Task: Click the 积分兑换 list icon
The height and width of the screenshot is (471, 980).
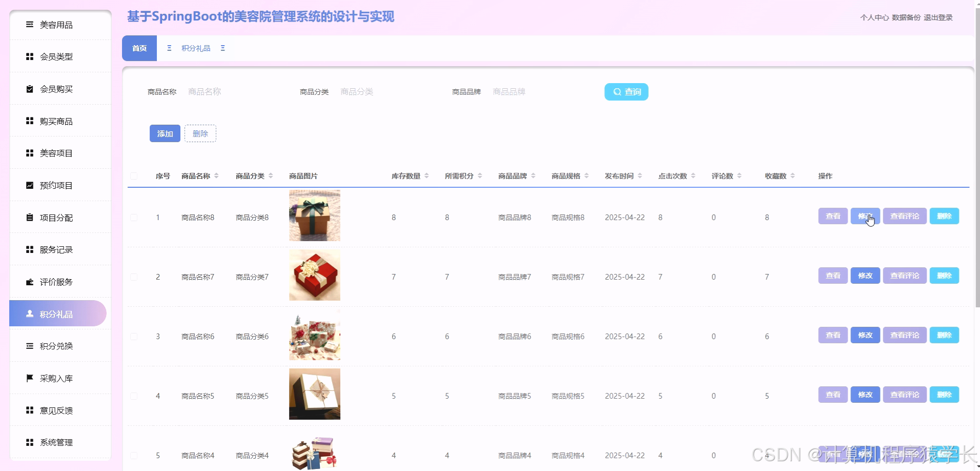Action: (30, 346)
